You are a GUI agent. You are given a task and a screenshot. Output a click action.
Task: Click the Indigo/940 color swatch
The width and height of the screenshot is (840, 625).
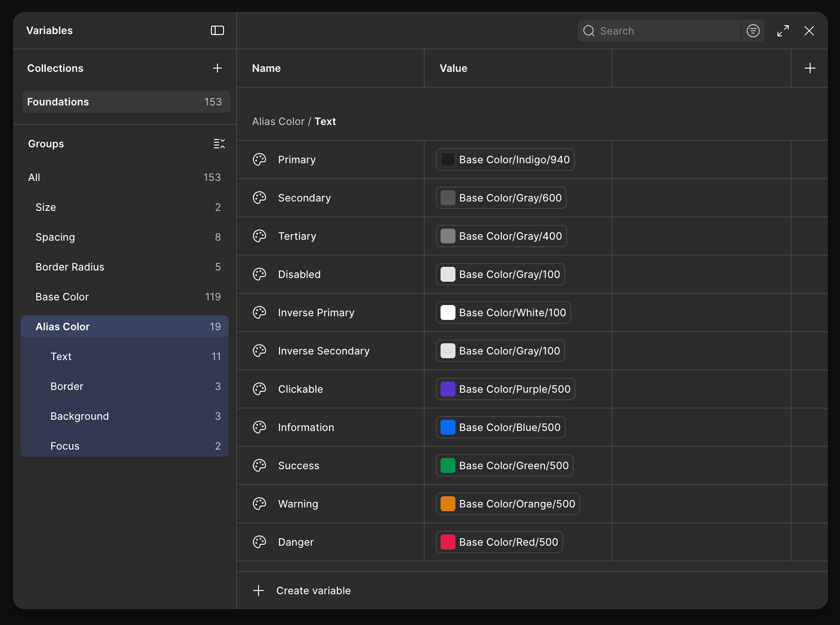tap(448, 160)
